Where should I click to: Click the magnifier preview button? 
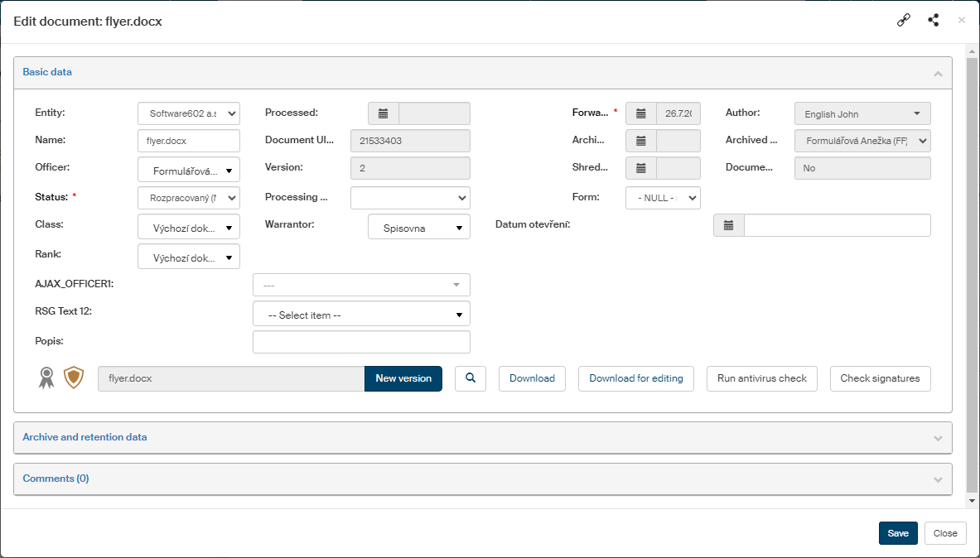pos(471,378)
